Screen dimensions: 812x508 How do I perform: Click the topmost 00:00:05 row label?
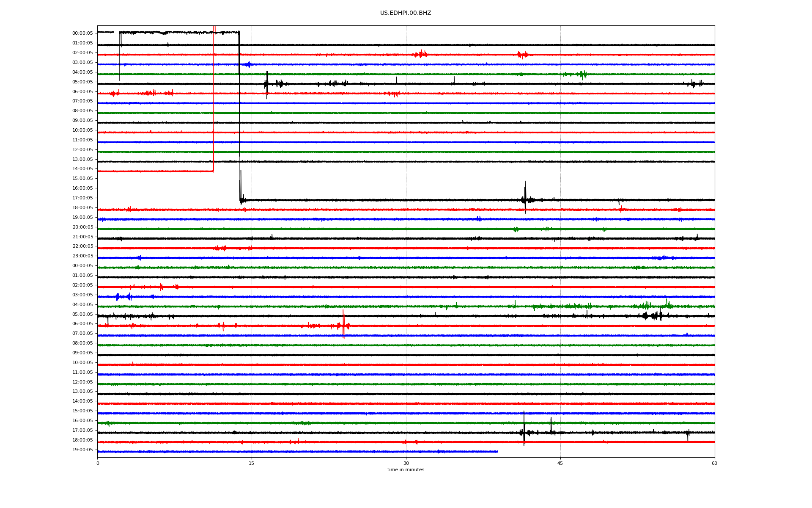82,33
